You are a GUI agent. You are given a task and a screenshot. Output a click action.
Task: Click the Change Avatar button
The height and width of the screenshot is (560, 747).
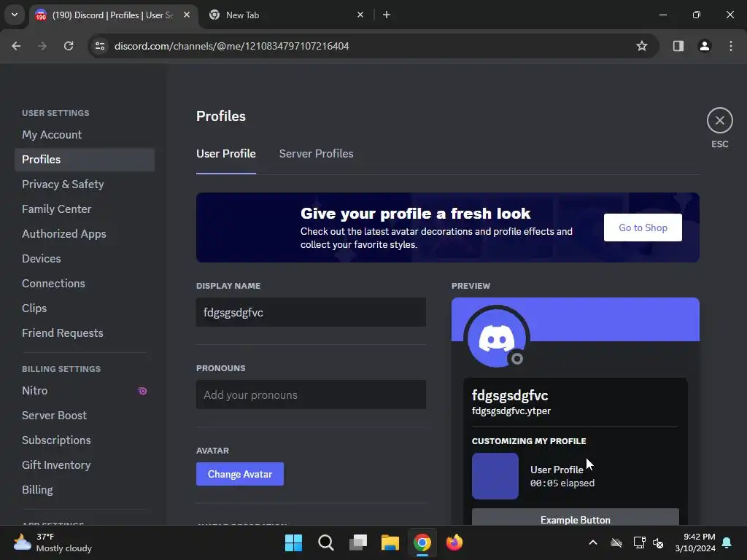tap(239, 474)
